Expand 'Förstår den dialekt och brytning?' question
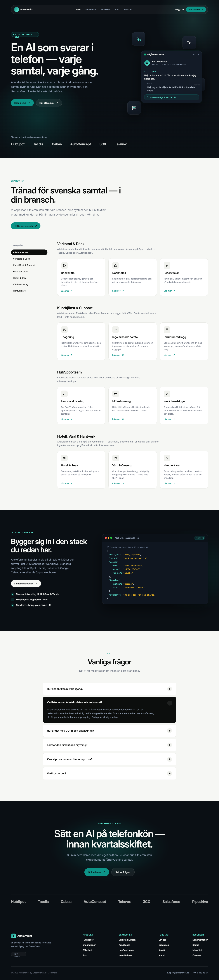Screen dimensions: 219x980 click(x=109, y=745)
